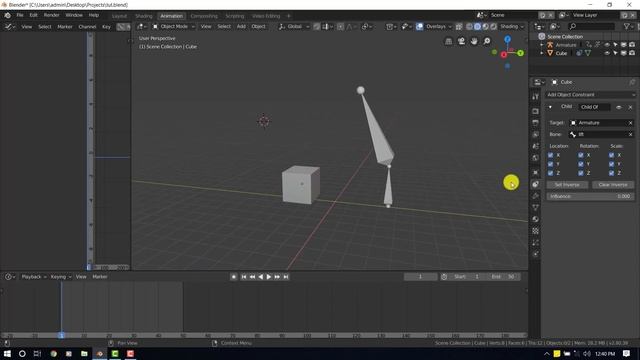The width and height of the screenshot is (640, 360).
Task: Open the Object Data properties tab
Action: coord(536,207)
